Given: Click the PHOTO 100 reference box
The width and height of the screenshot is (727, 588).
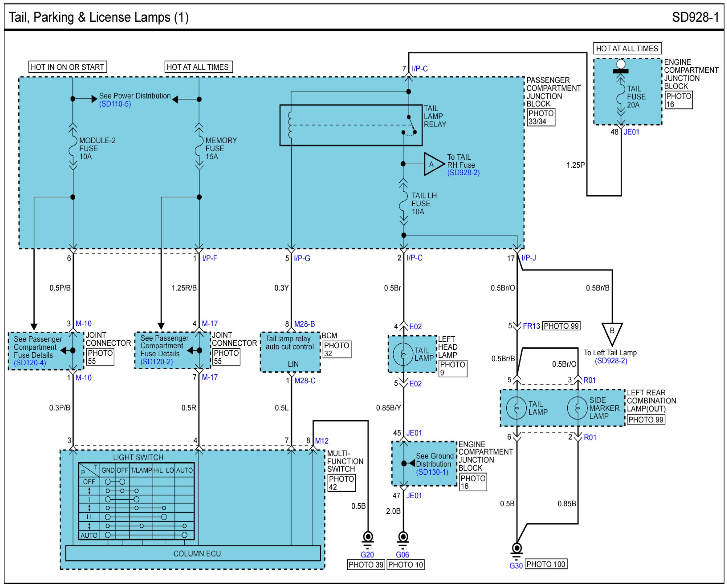Looking at the screenshot, I should click(x=546, y=564).
